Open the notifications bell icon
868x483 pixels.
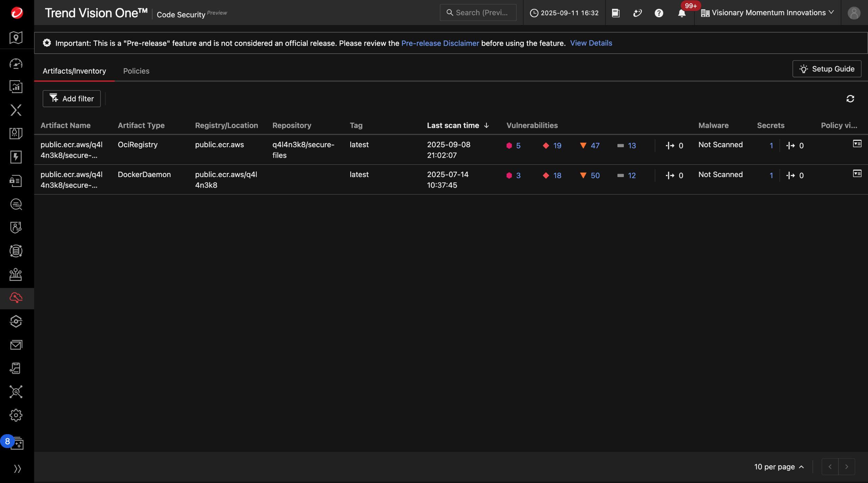(682, 13)
